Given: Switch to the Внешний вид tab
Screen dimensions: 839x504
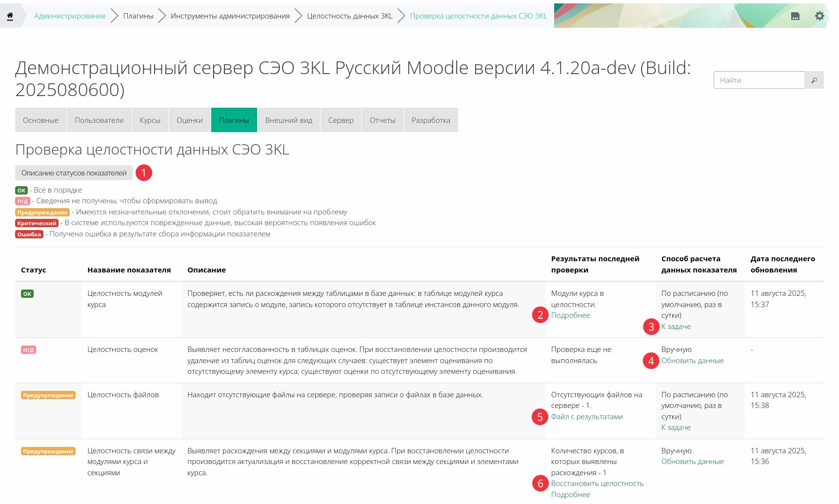Looking at the screenshot, I should pyautogui.click(x=288, y=120).
